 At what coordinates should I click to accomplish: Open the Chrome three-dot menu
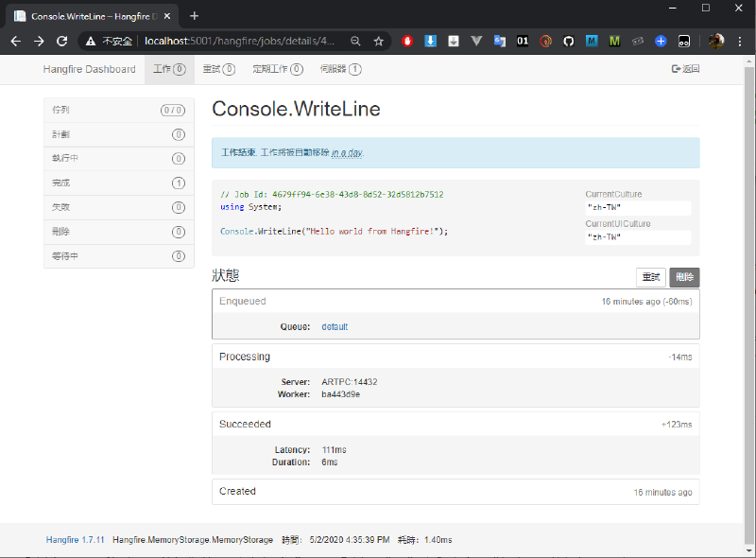click(740, 41)
